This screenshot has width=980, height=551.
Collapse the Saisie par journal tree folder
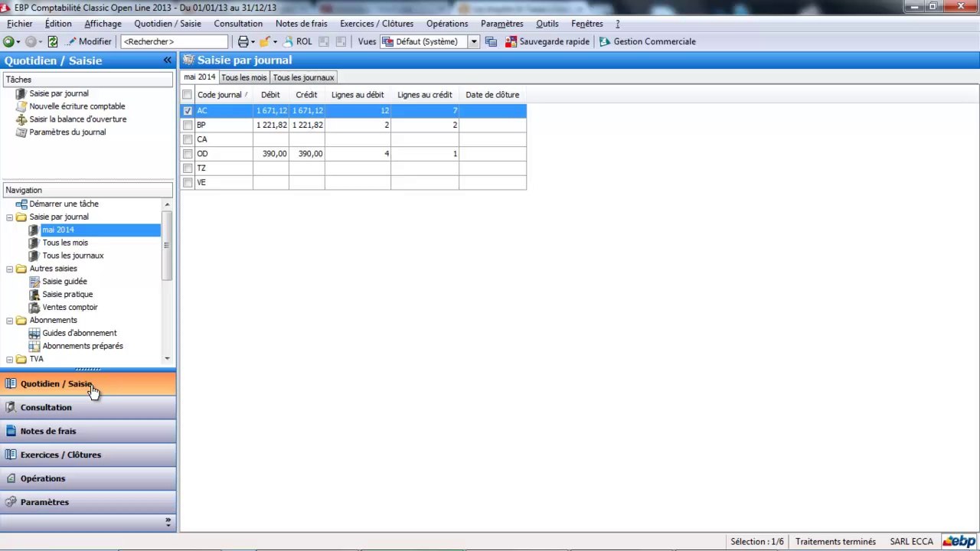coord(10,217)
